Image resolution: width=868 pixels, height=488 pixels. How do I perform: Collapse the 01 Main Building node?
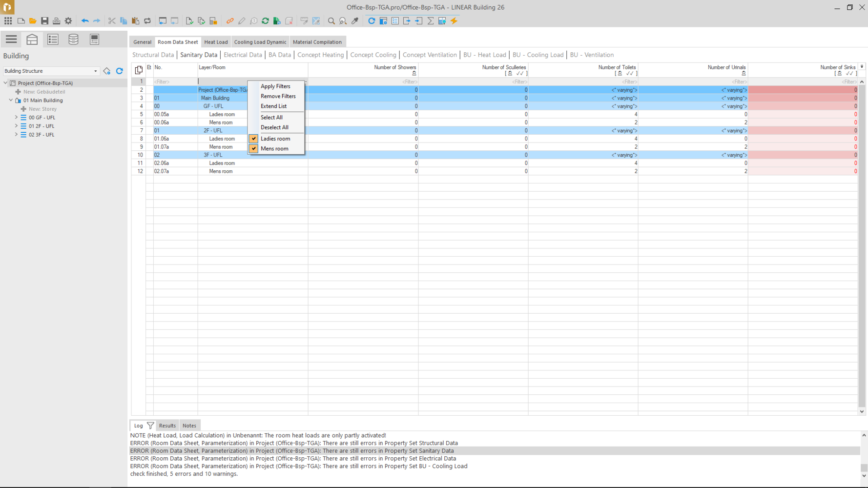[x=11, y=101]
